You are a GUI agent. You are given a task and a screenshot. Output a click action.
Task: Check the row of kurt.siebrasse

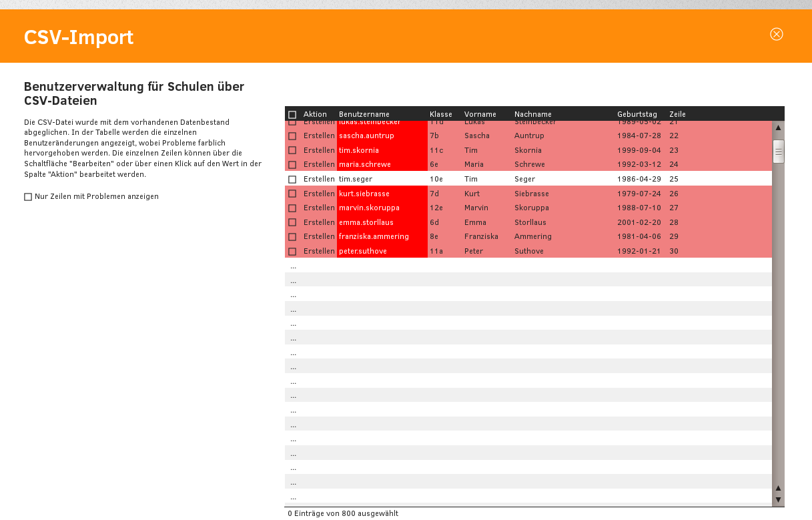[x=292, y=194]
